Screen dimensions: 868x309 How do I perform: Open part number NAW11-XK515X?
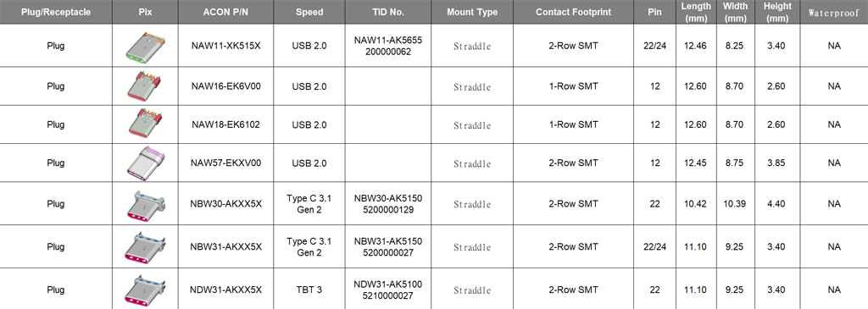(225, 46)
